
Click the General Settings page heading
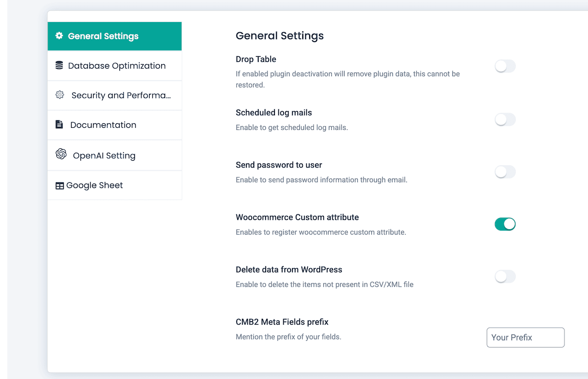click(280, 36)
